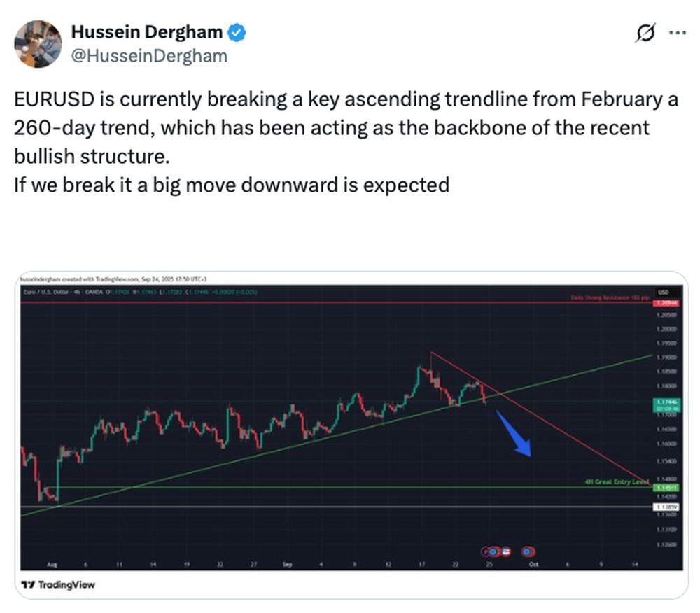The width and height of the screenshot is (700, 613).
Task: Click the Sep label on the time axis
Action: click(x=286, y=563)
